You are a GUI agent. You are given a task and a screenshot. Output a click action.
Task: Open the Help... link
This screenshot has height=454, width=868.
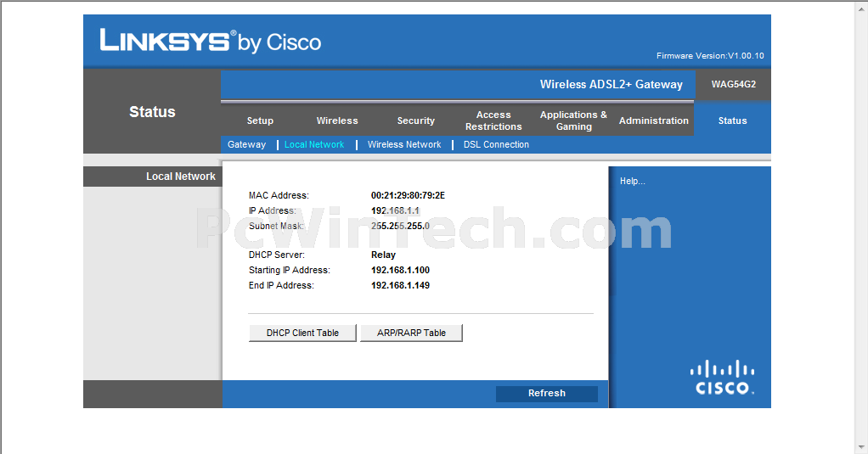pos(632,181)
